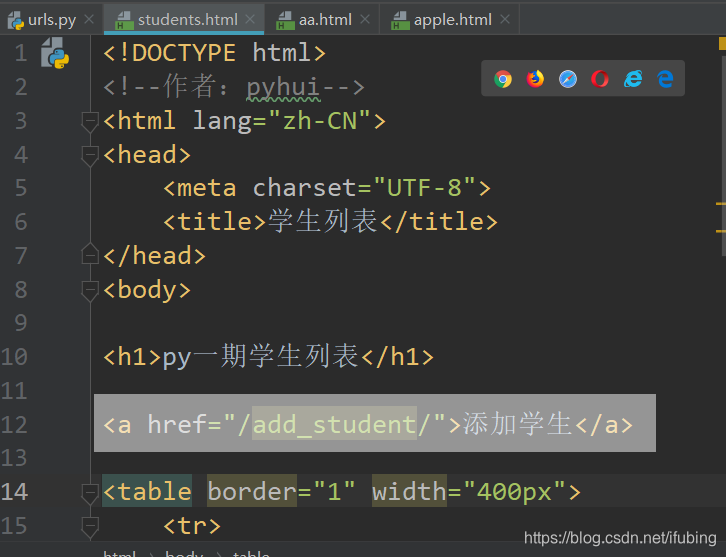Screen dimensions: 726x557
Task: Click the <head> opening tag on line 4
Action: [x=147, y=154]
